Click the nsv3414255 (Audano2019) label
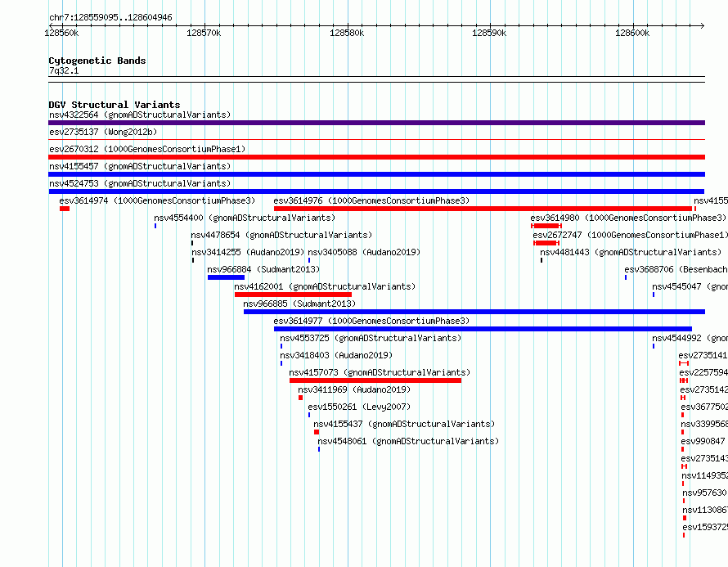Viewport: 728px width, 567px height. [x=248, y=252]
